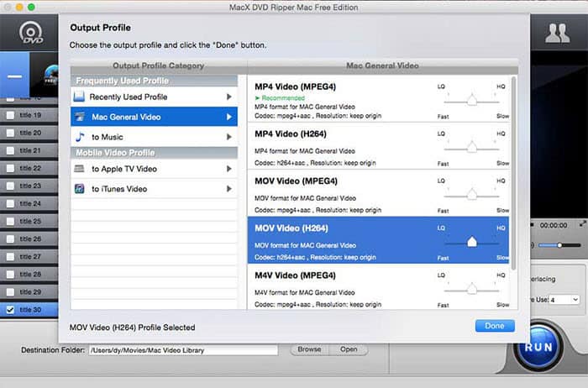
Task: Click the fullscreen expand icon near timecode
Action: coord(582,224)
